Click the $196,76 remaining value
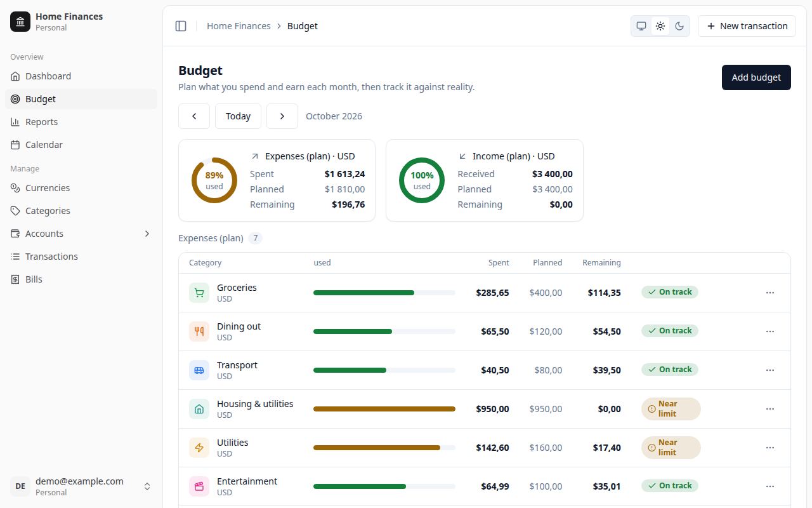Image resolution: width=812 pixels, height=508 pixels. [x=348, y=204]
